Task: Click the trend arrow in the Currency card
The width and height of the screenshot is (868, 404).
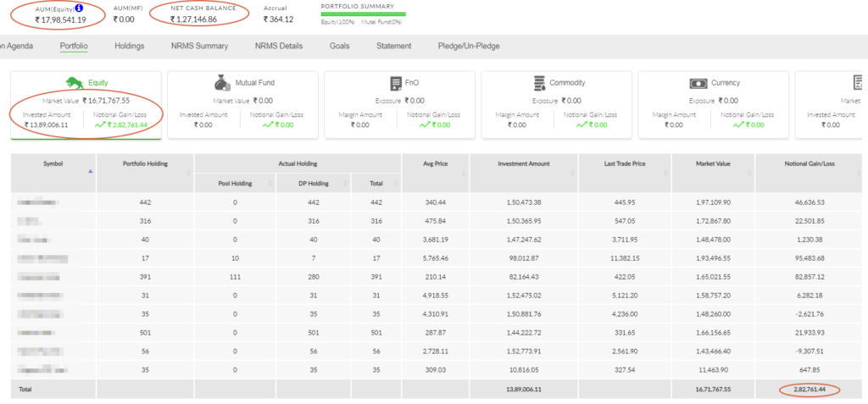Action: [x=738, y=125]
